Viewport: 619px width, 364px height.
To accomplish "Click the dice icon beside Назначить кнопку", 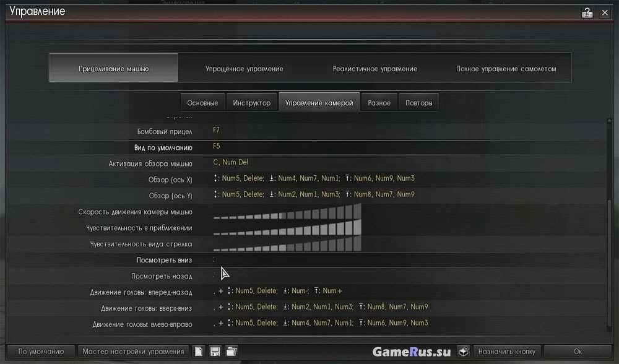I will 464,351.
